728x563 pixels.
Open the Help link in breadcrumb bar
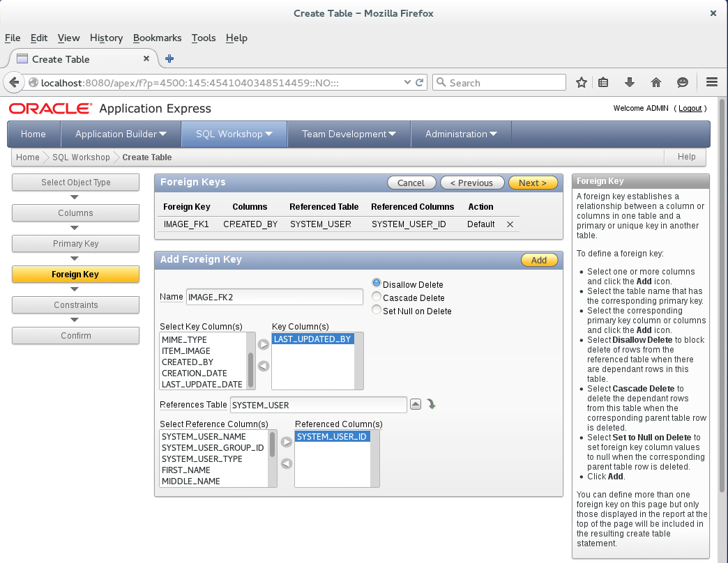click(x=686, y=157)
